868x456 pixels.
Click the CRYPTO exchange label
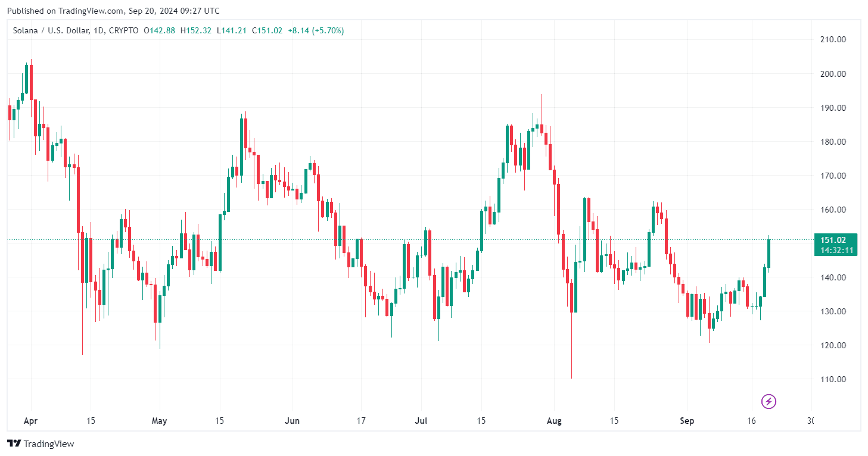124,30
